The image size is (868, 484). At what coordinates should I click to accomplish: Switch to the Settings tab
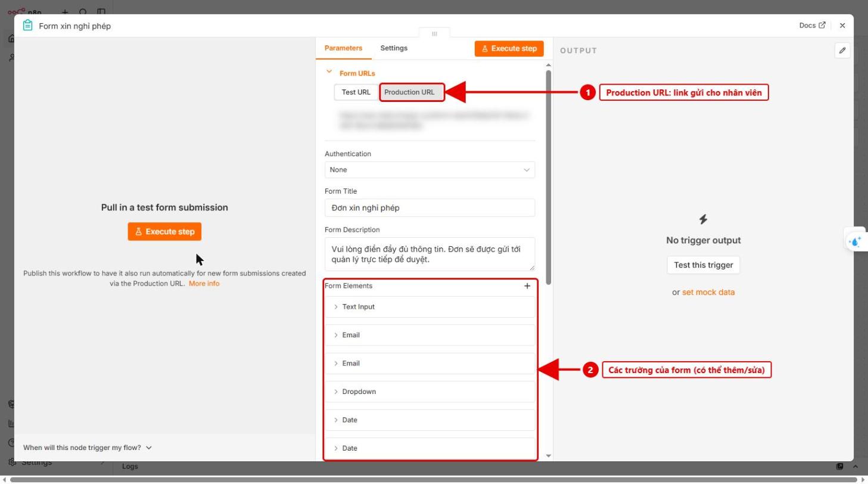[x=394, y=48]
